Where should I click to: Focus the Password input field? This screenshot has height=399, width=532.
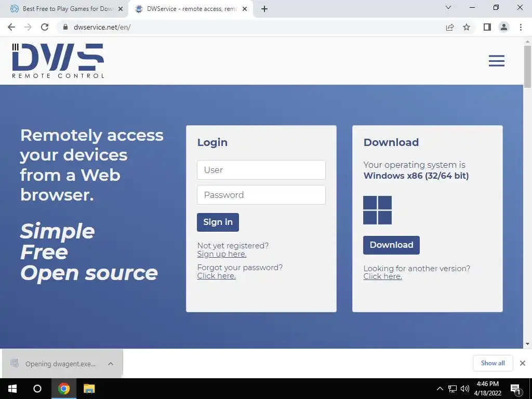[261, 195]
